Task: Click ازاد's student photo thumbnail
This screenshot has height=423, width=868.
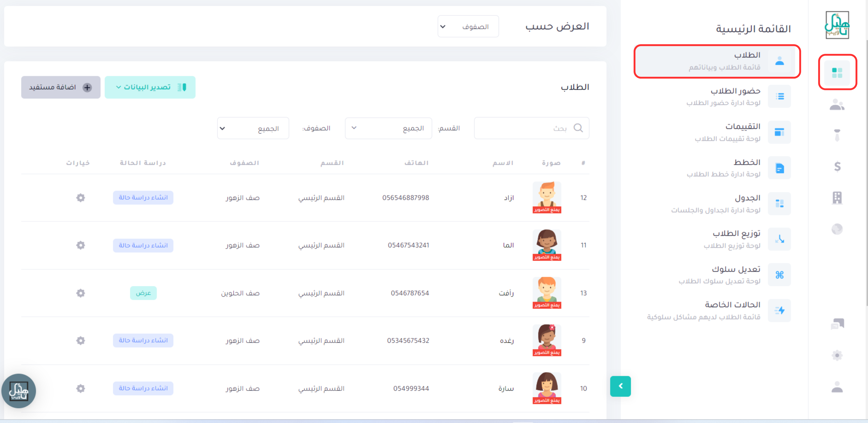Action: click(x=547, y=198)
